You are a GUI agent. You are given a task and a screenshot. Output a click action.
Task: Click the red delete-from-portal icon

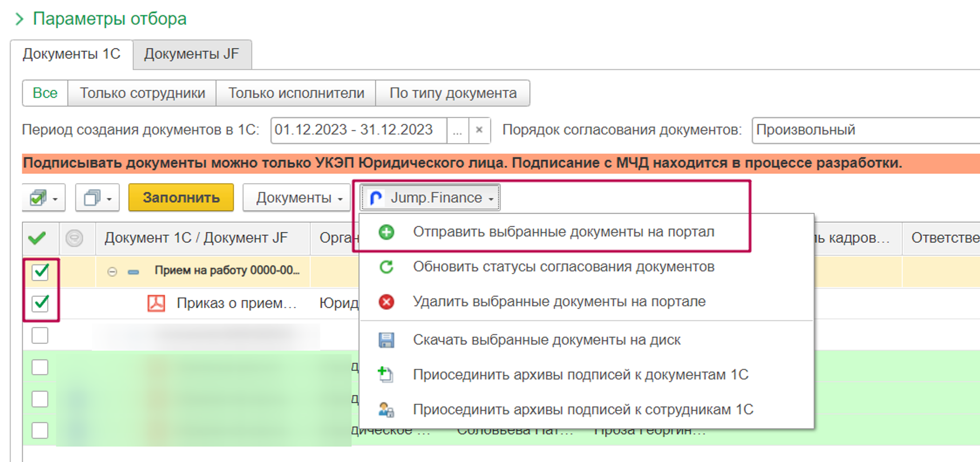386,302
